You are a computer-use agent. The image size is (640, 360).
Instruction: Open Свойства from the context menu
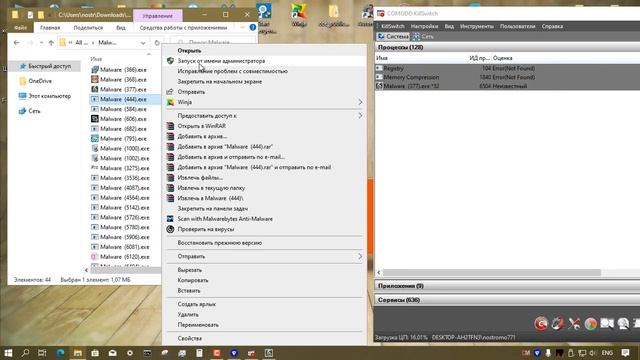[264, 338]
